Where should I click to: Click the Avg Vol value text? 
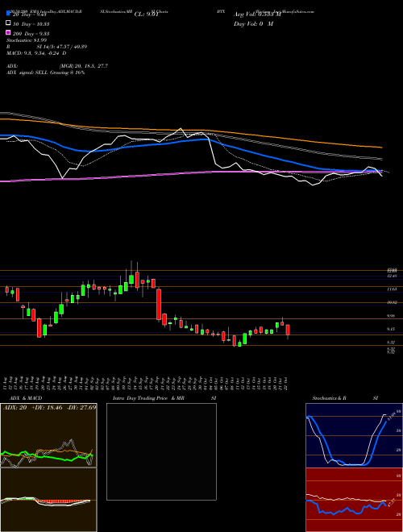click(x=257, y=15)
